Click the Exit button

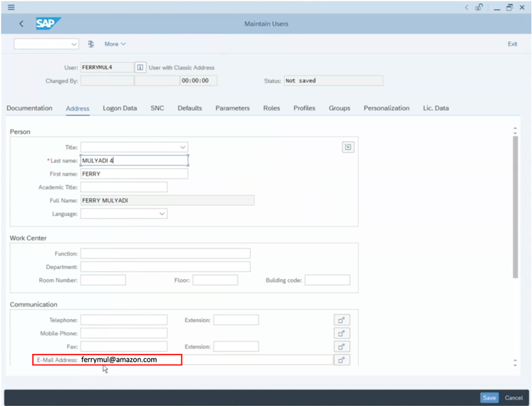click(512, 44)
